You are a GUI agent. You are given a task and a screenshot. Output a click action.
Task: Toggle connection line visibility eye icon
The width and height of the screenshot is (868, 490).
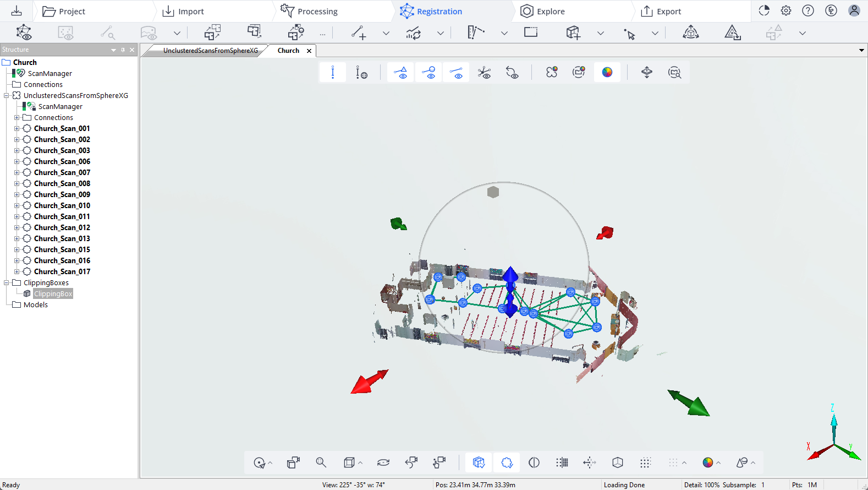(x=456, y=72)
